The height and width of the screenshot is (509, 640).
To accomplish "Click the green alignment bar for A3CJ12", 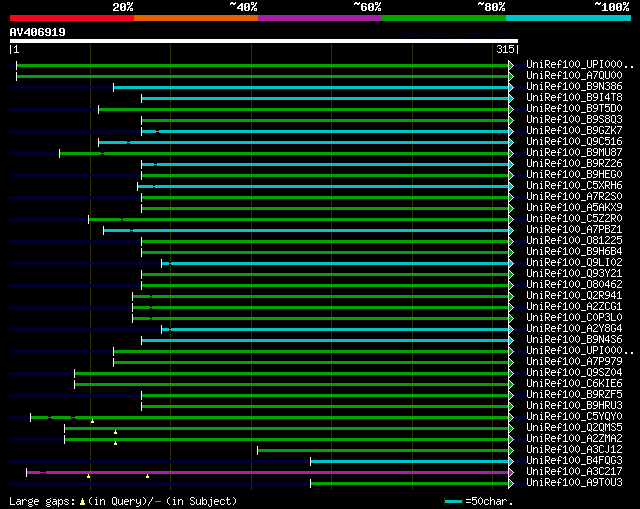I will coord(383,450).
